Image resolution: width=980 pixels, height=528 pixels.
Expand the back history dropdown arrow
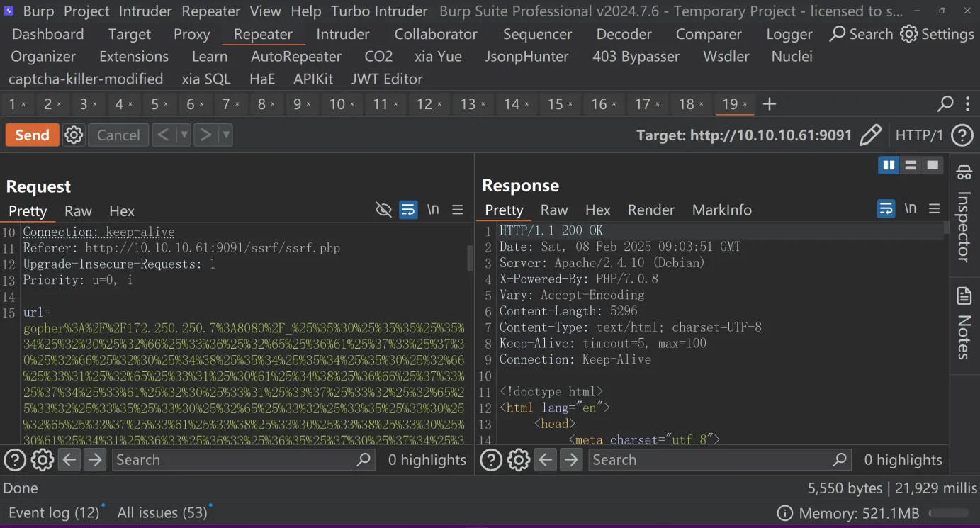tap(184, 135)
